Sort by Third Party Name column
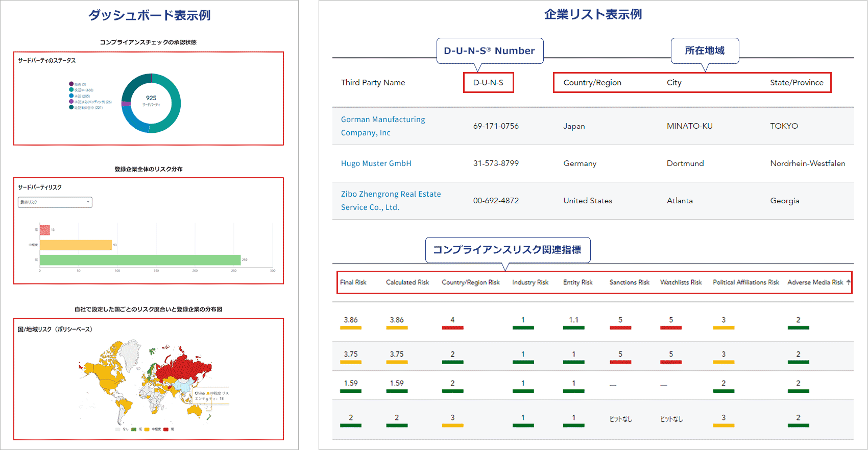 pos(373,83)
